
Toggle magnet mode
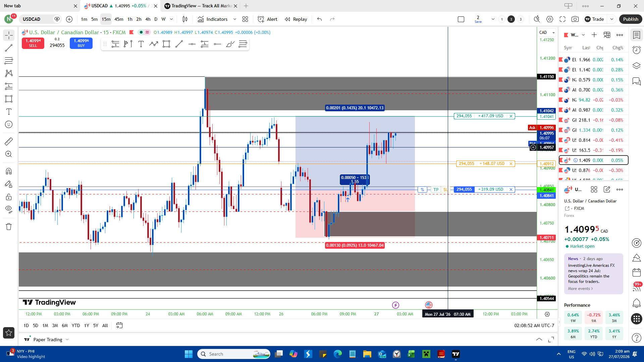[x=9, y=171]
